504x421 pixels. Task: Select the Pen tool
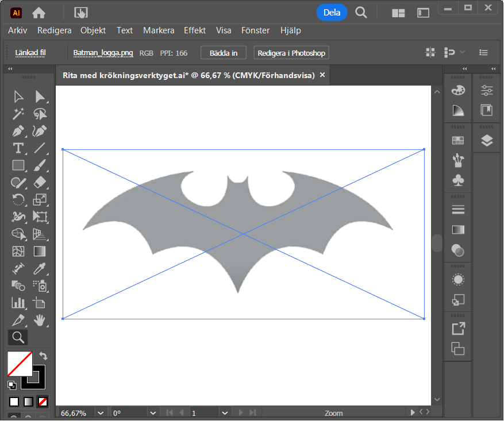(18, 131)
